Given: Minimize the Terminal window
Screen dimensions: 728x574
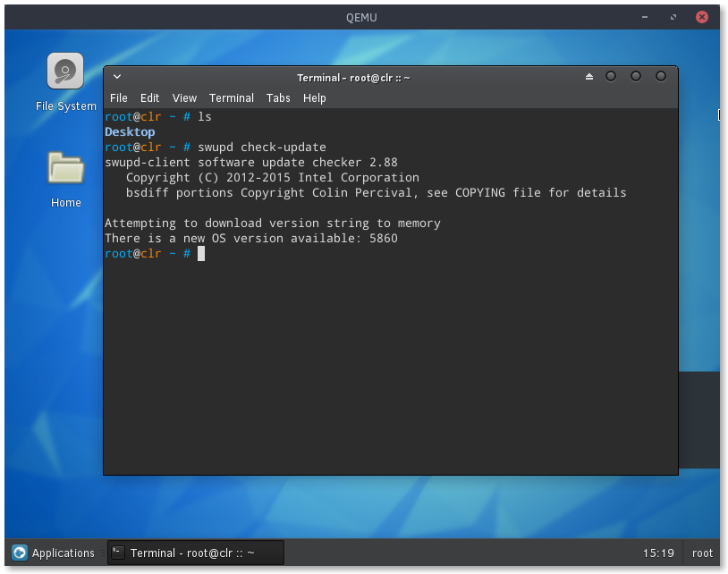Looking at the screenshot, I should pos(611,77).
